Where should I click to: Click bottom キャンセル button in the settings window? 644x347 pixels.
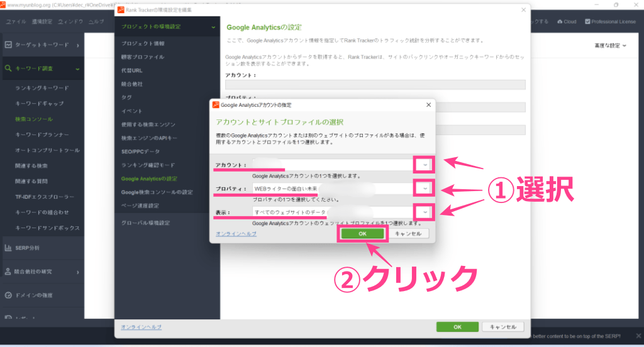point(502,327)
